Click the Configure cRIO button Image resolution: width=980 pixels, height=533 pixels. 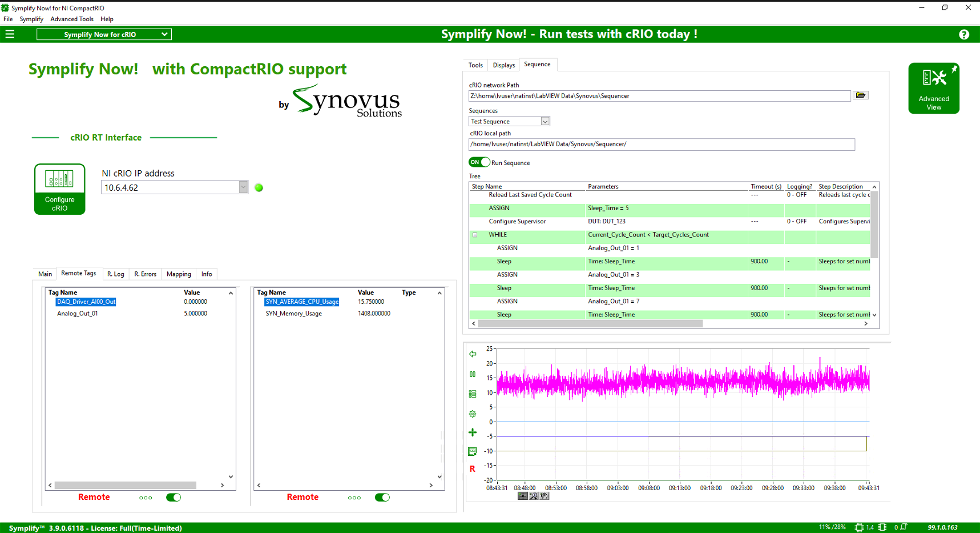click(x=60, y=189)
